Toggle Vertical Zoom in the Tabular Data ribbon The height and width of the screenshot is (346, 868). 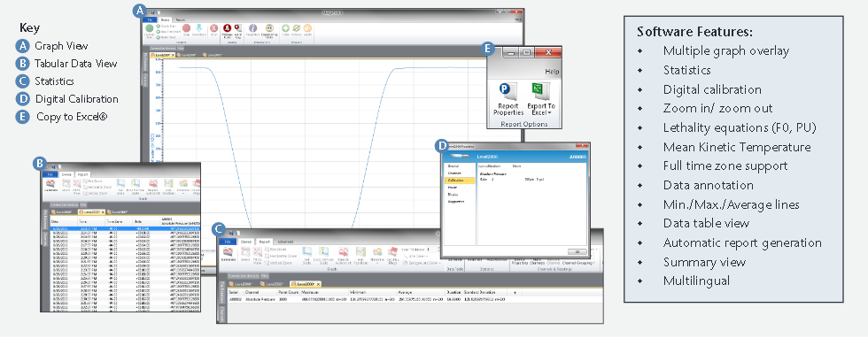pyautogui.click(x=97, y=194)
